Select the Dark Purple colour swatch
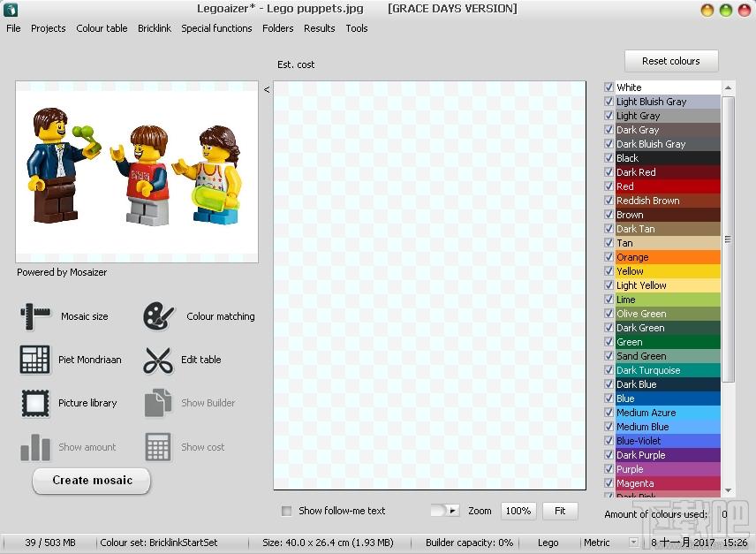This screenshot has width=756, height=554. [668, 455]
